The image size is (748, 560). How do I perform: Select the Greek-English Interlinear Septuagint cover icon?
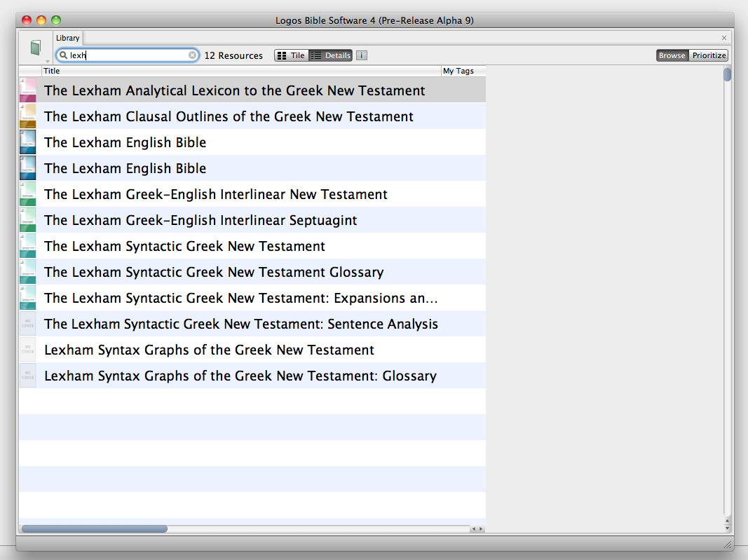28,220
